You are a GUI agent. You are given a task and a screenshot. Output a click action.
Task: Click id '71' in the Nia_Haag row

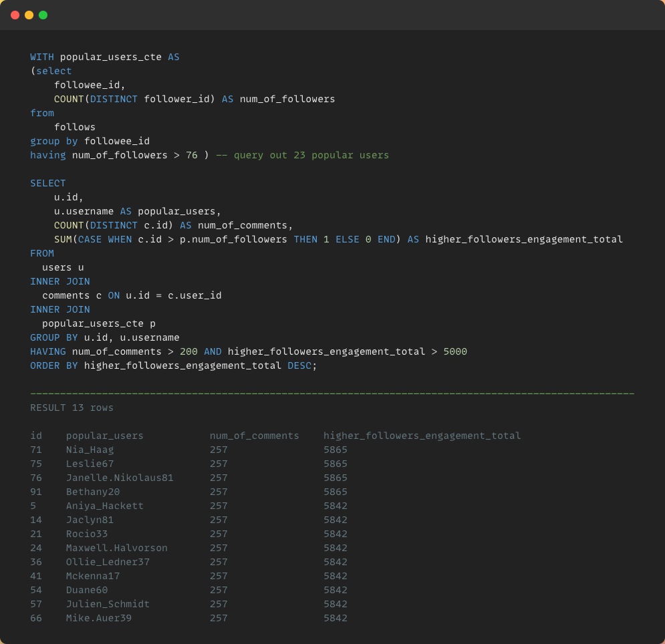(x=36, y=450)
